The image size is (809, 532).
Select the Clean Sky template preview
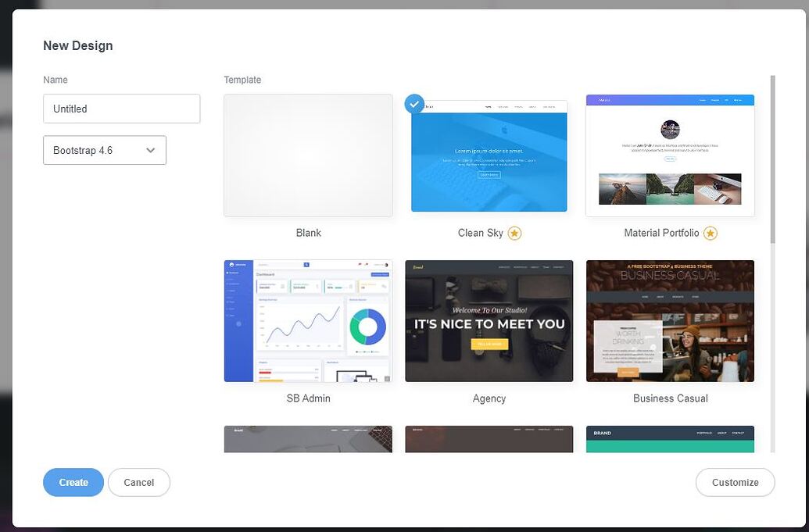(489, 154)
